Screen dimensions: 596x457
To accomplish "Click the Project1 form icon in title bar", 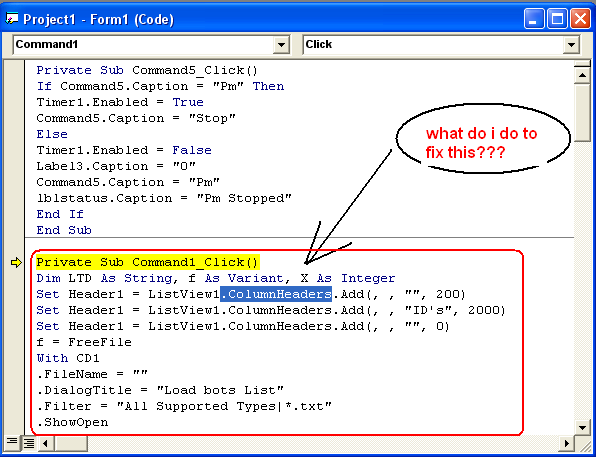I will [11, 18].
